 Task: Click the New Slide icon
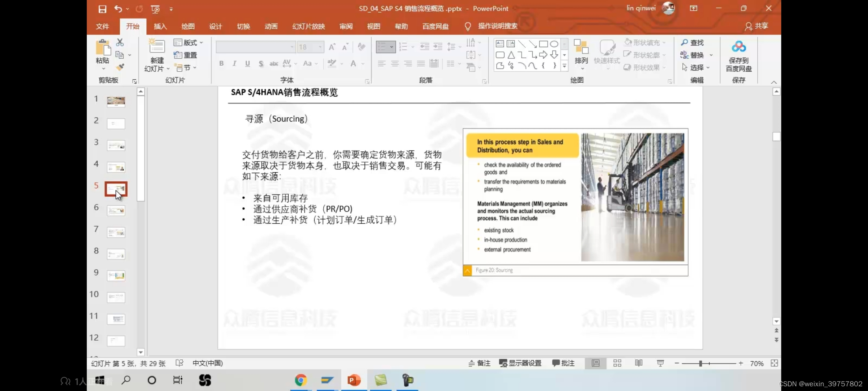(157, 46)
